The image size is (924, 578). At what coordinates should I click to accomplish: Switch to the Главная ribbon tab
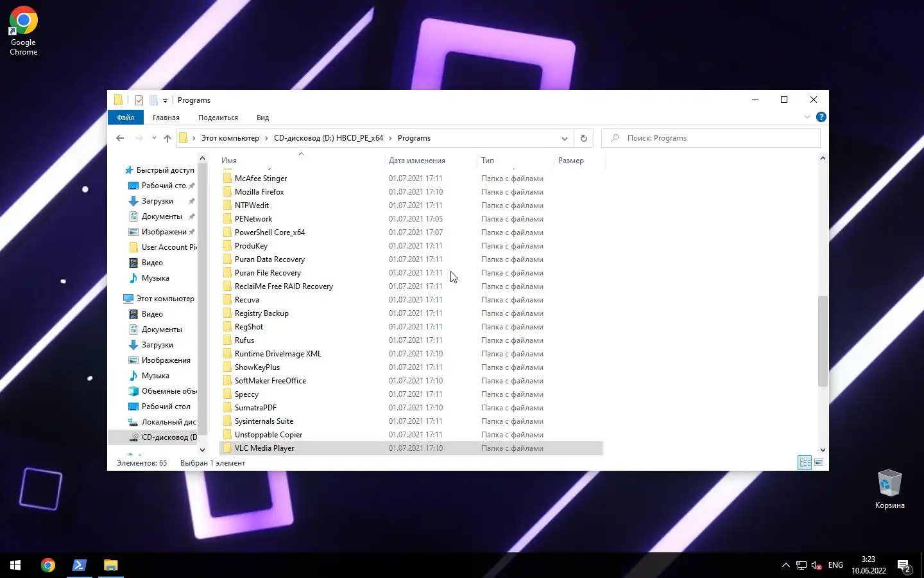[166, 118]
